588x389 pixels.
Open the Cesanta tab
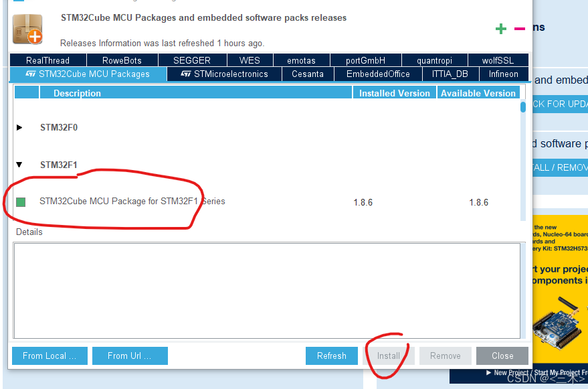[308, 74]
